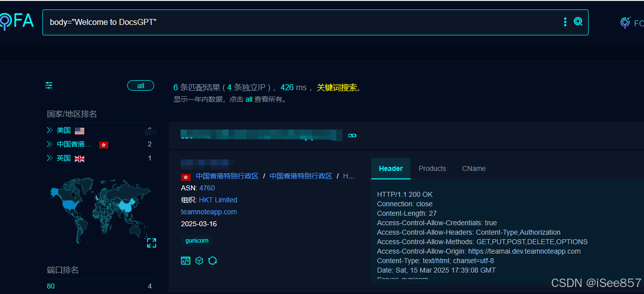Screen dimensions: 644x294
Task: Click the cube icon under gunicorn tag
Action: click(x=199, y=261)
